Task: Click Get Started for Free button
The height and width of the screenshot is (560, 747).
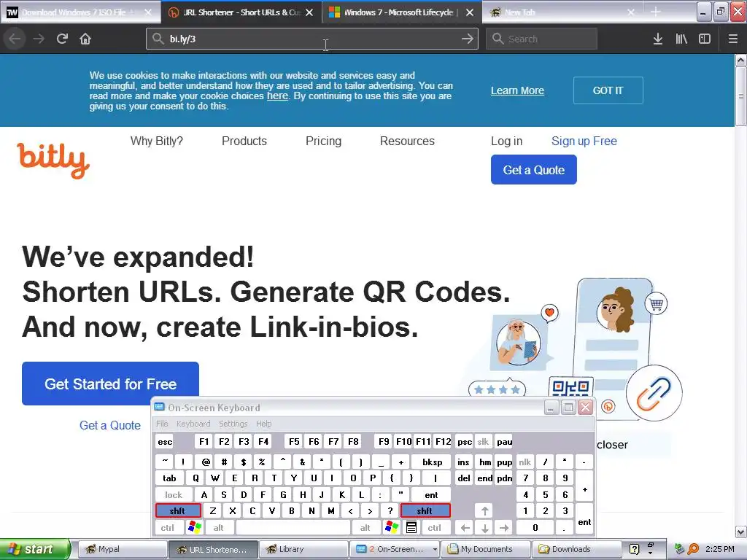Action: (x=111, y=384)
